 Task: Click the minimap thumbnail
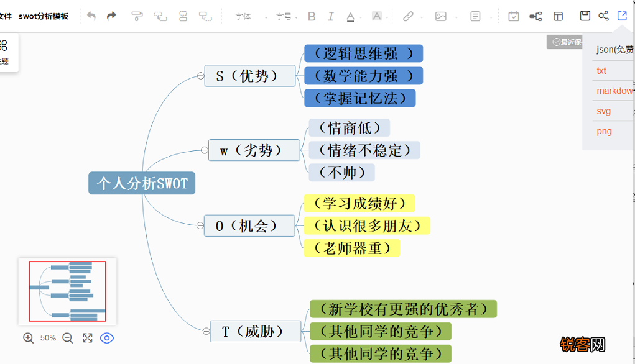click(x=67, y=291)
